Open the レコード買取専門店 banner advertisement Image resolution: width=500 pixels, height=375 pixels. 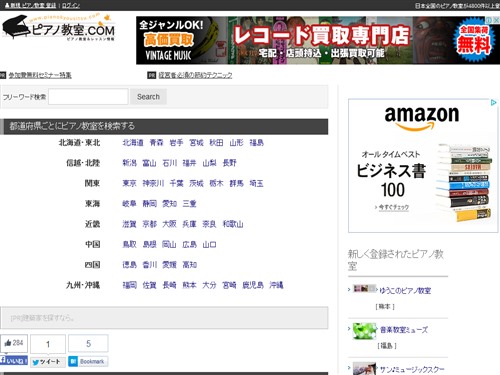pos(318,40)
